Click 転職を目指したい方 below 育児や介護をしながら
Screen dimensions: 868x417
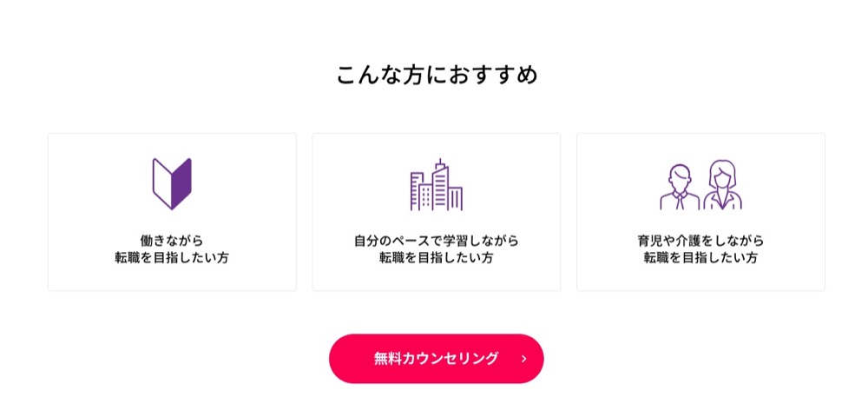700,258
